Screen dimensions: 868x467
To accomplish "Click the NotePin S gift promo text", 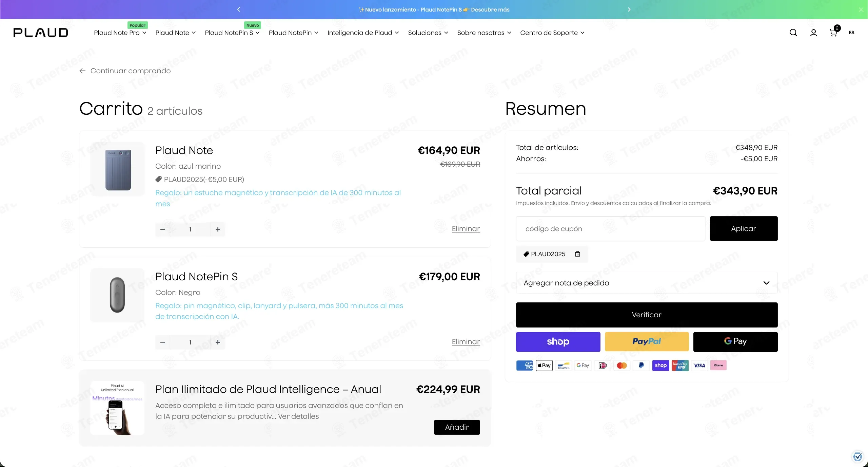I will pos(279,311).
